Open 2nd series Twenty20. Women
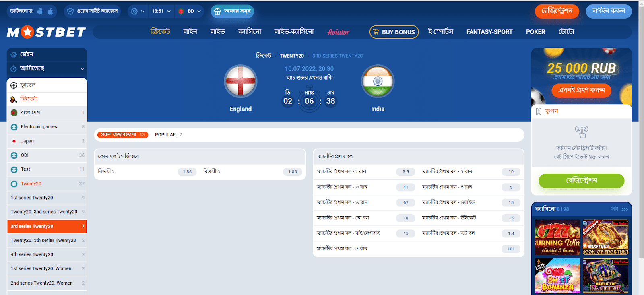This screenshot has height=295, width=644. point(47,283)
